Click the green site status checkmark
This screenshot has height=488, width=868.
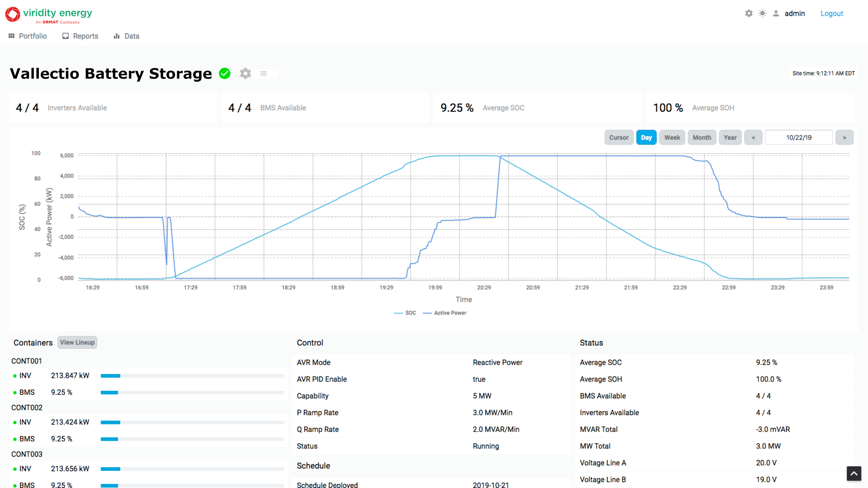[225, 74]
